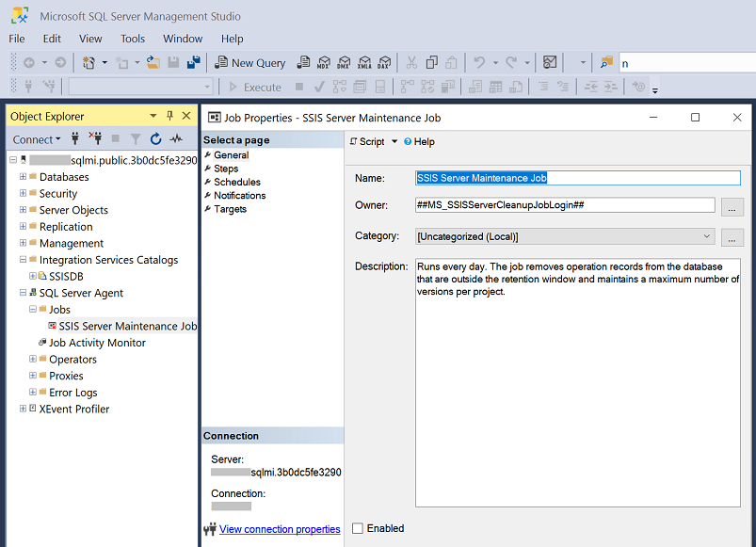Viewport: 756px width, 547px height.
Task: Click the DAX query icon
Action: click(384, 63)
